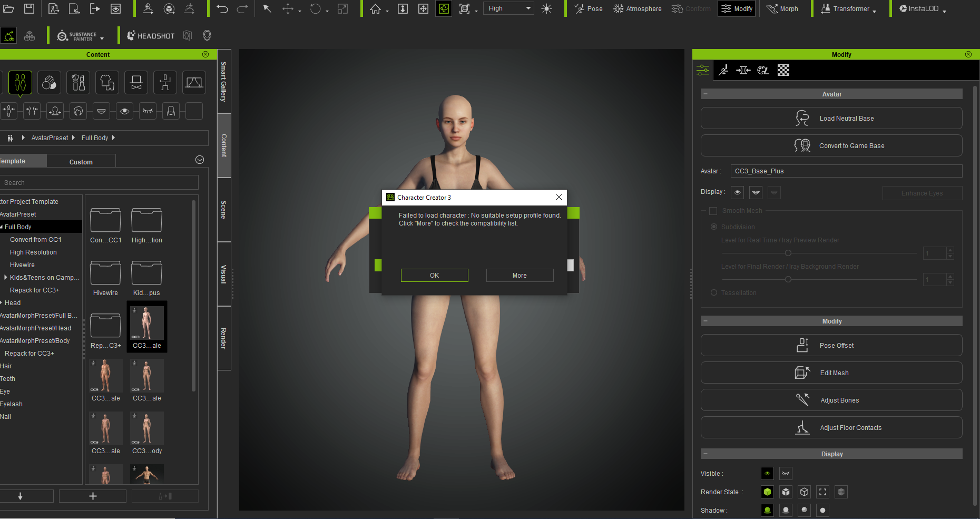Image resolution: width=980 pixels, height=519 pixels.
Task: Toggle the sun light icon in toolbar
Action: [x=547, y=8]
